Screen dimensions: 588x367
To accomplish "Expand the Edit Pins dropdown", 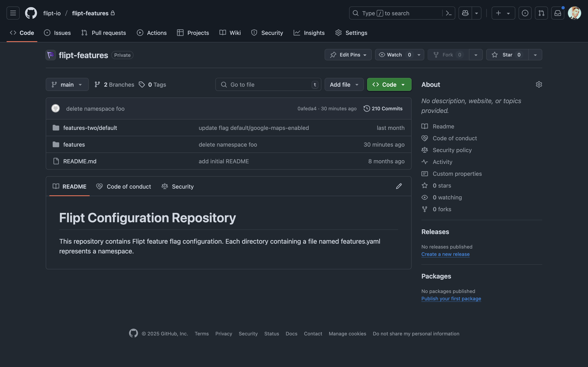I will [348, 55].
